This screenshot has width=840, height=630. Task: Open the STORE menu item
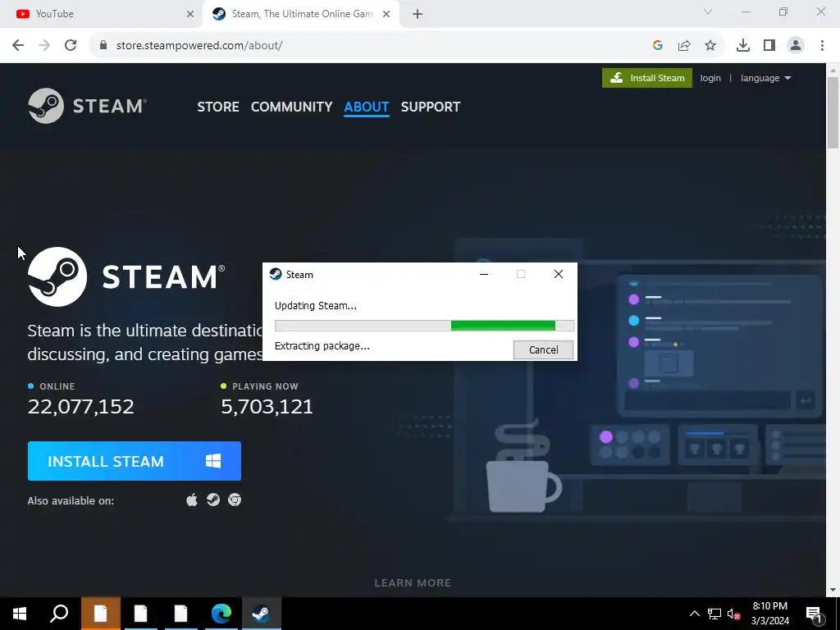(x=218, y=107)
